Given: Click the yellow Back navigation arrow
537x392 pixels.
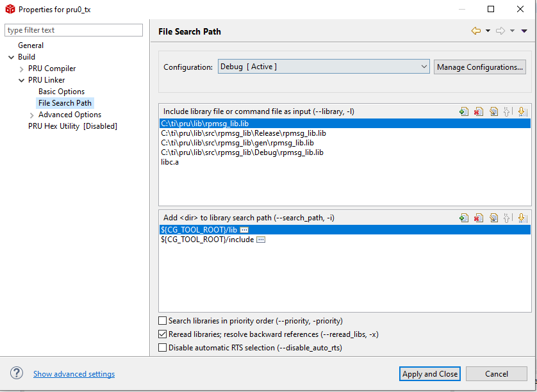Looking at the screenshot, I should (x=475, y=31).
